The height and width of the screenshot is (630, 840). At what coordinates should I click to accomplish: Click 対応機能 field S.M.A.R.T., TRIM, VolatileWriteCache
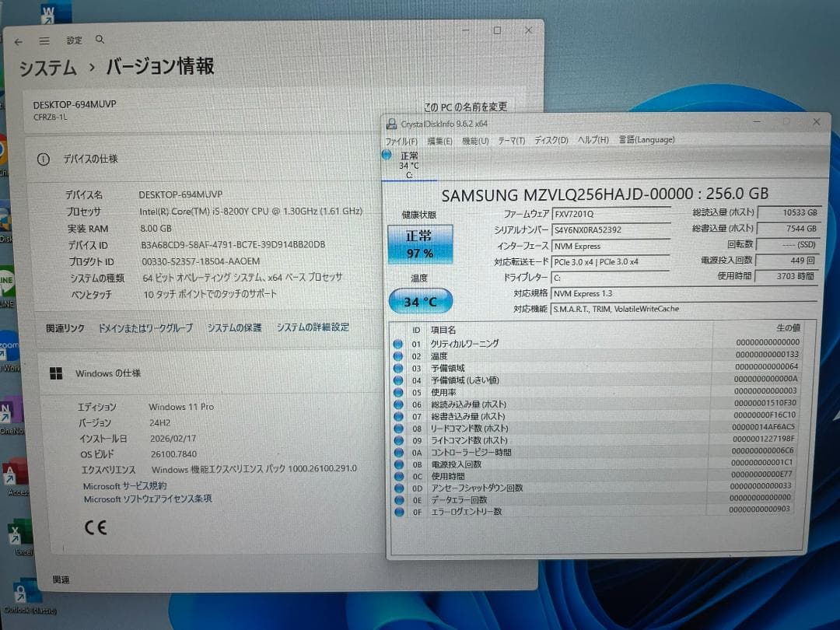tap(684, 309)
